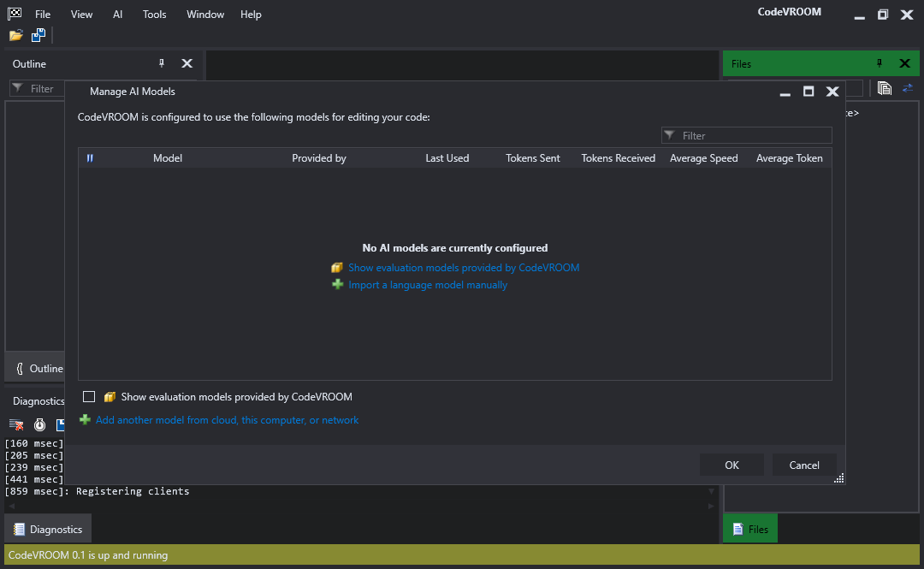The height and width of the screenshot is (569, 924).
Task: Pin the Outline panel
Action: (x=162, y=63)
